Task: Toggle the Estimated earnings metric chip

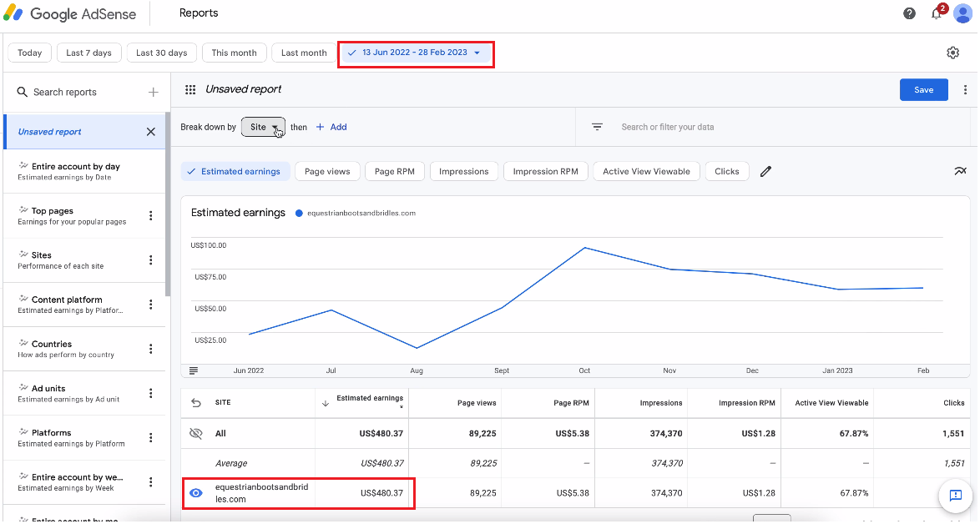Action: pos(235,172)
